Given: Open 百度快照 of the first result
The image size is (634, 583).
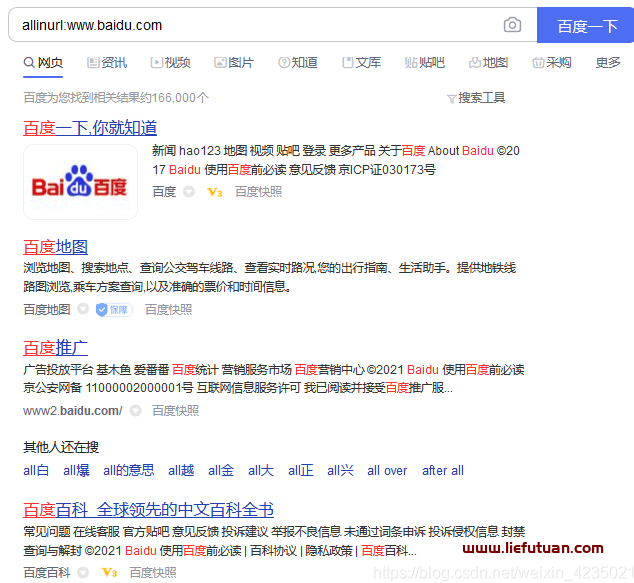Looking at the screenshot, I should tap(258, 192).
